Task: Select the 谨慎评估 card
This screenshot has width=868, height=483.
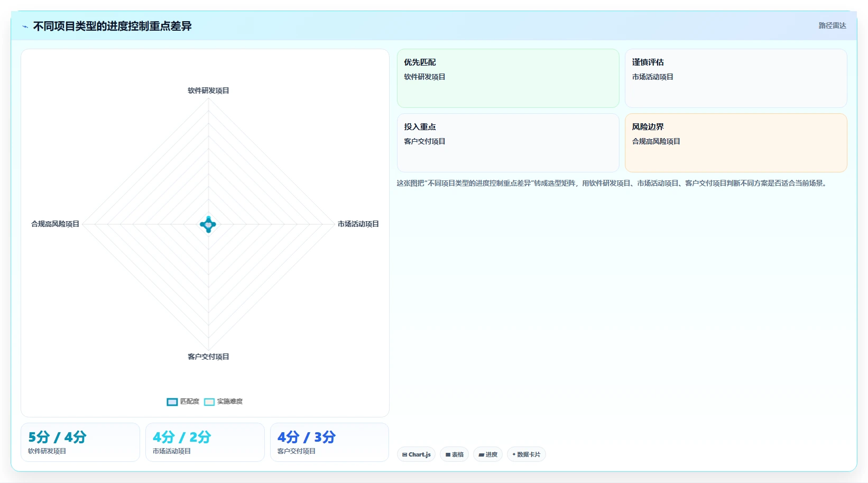Action: tap(736, 78)
